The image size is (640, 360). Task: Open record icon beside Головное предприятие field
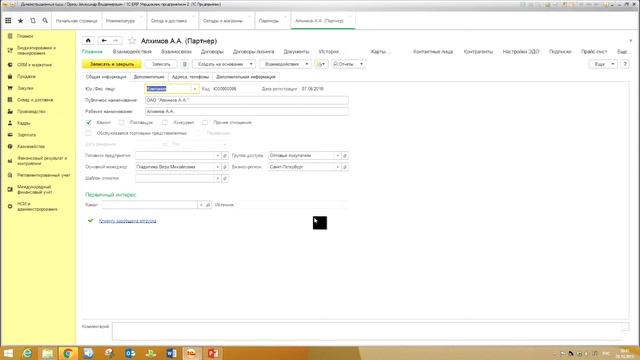224,156
